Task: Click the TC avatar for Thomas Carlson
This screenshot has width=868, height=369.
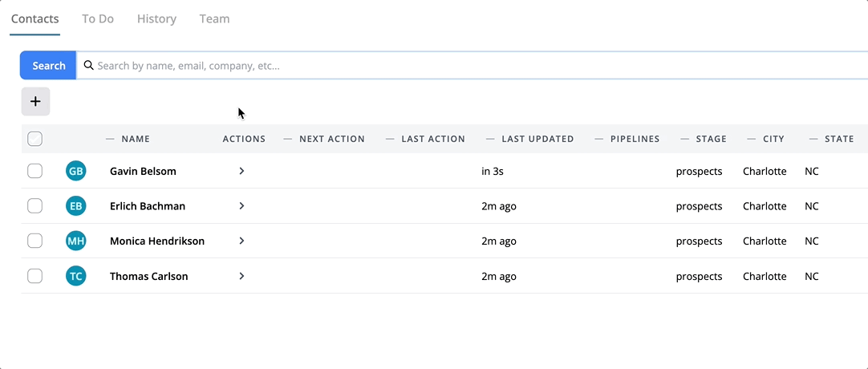Action: 75,276
